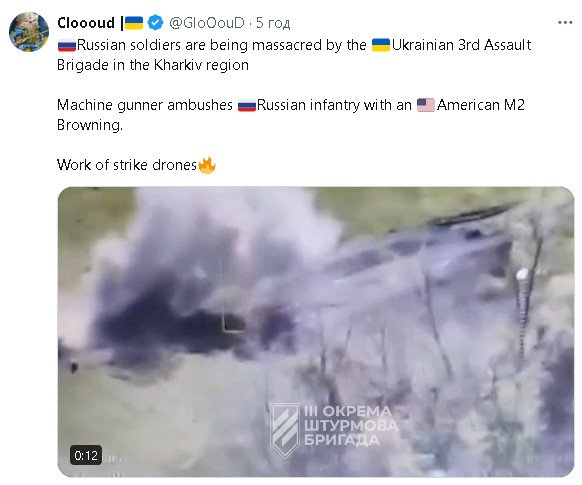
Task: Click the Ukrainian flag beside Cloooud name
Action: point(134,23)
